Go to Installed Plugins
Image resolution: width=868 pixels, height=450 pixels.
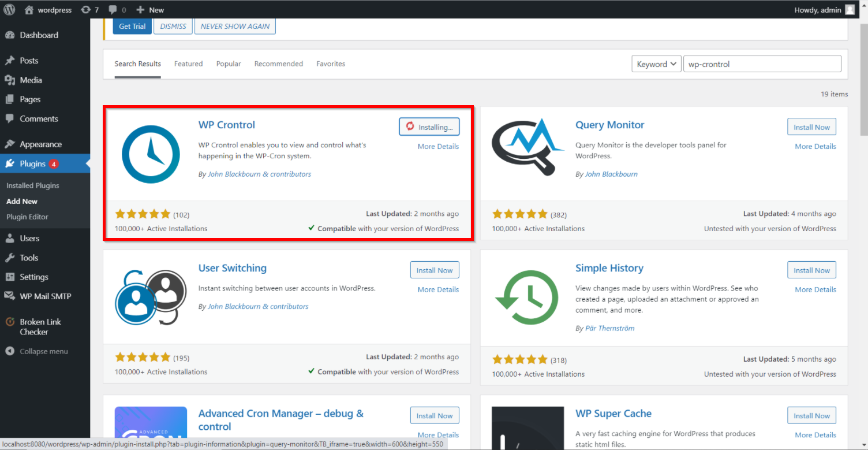tap(33, 186)
